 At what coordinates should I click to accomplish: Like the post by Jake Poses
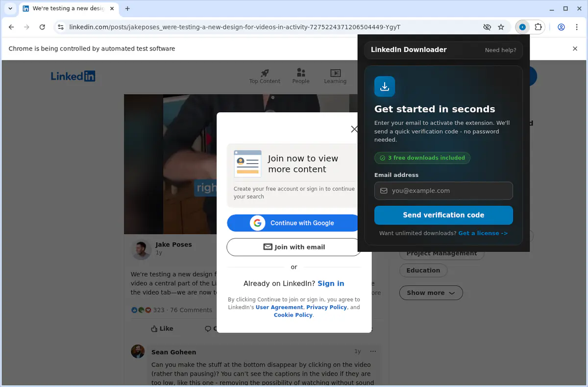pyautogui.click(x=162, y=329)
